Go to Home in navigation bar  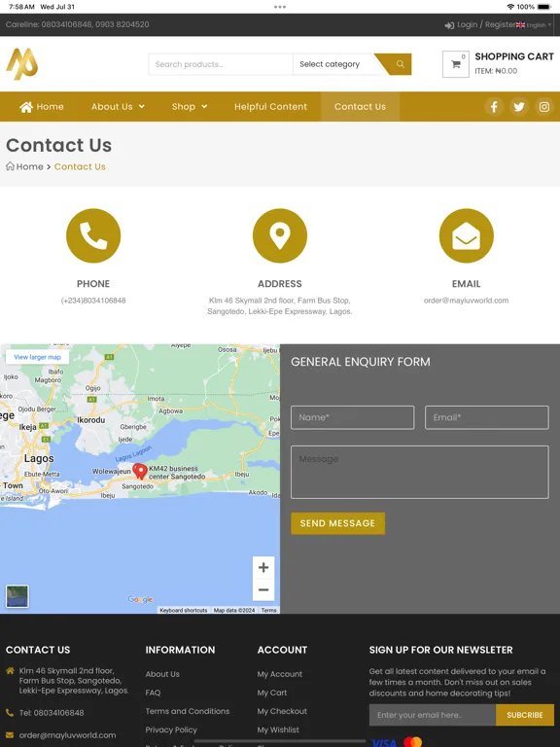(x=42, y=107)
